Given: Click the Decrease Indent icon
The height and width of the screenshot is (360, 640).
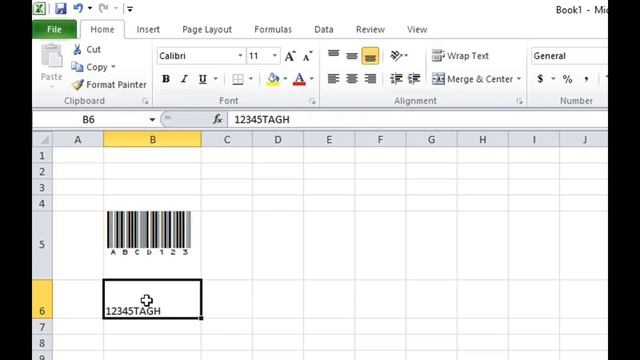Looking at the screenshot, I should 396,78.
